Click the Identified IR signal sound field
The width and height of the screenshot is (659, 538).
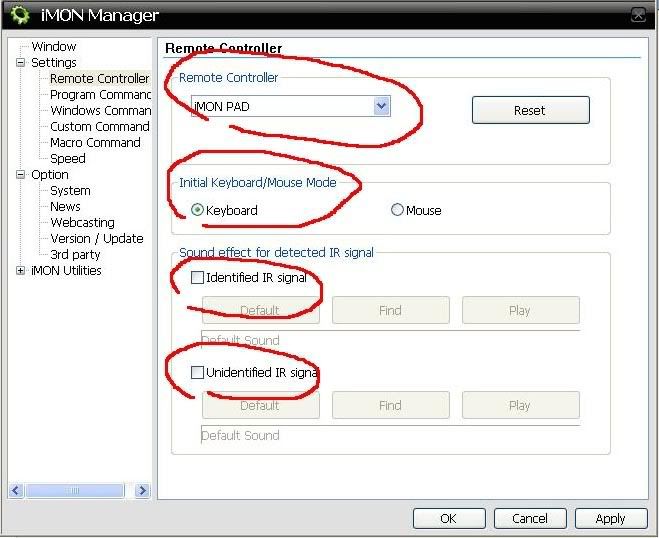390,340
